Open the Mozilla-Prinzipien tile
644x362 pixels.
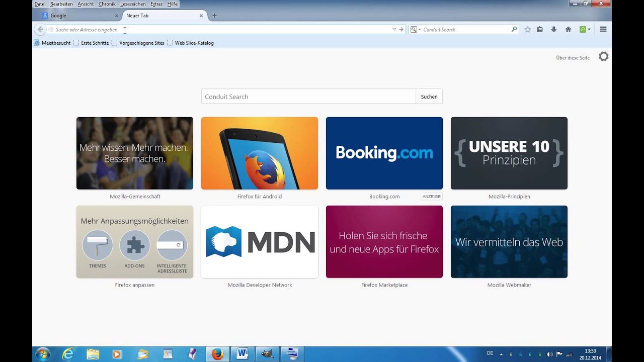(x=509, y=153)
